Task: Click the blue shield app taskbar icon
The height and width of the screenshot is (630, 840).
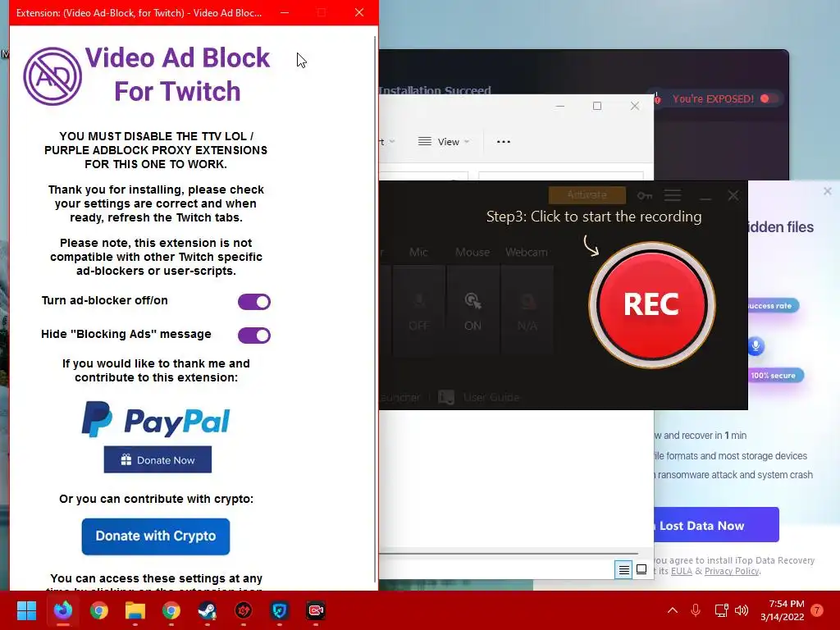Action: point(280,610)
